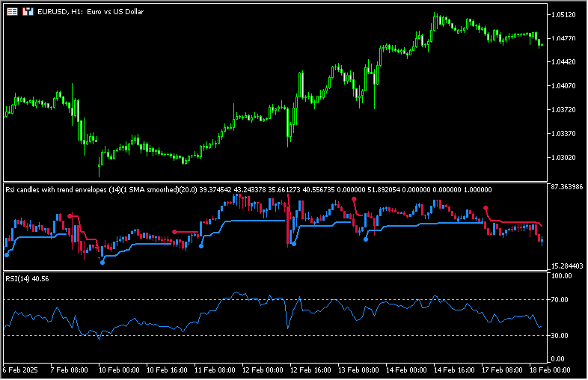Click the red trend dot near 10 Feb 16:00

174,232
